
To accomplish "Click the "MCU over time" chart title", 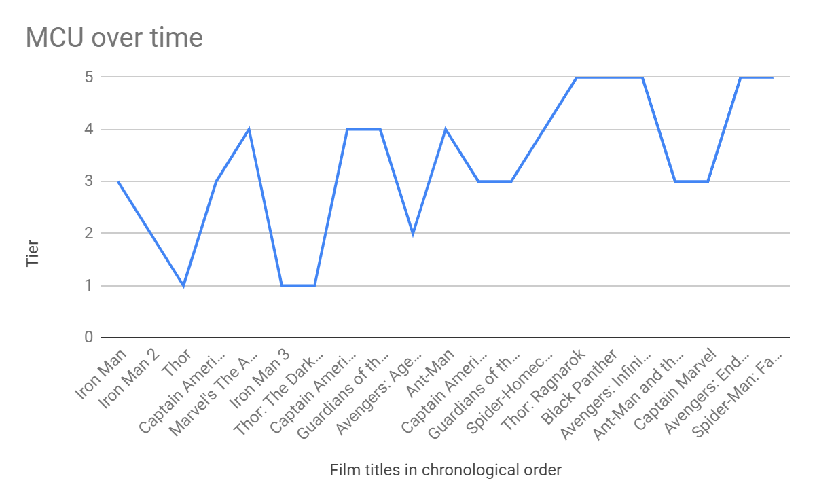I will [114, 37].
